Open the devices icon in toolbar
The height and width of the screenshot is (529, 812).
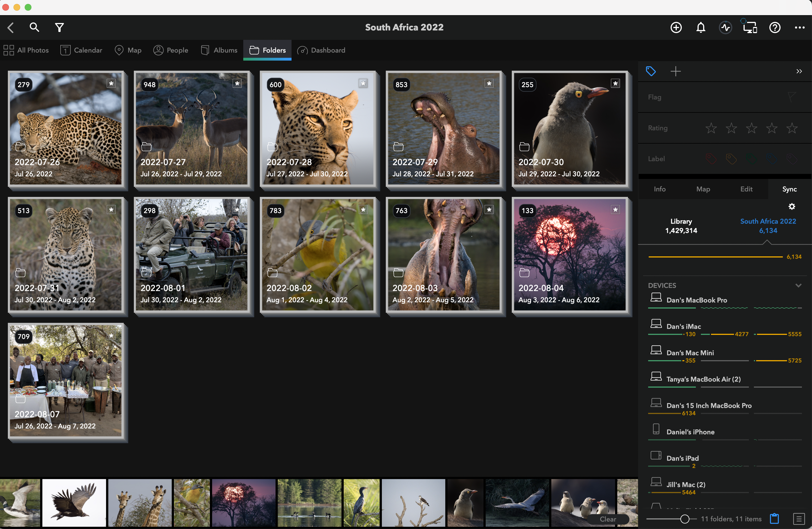tap(750, 27)
